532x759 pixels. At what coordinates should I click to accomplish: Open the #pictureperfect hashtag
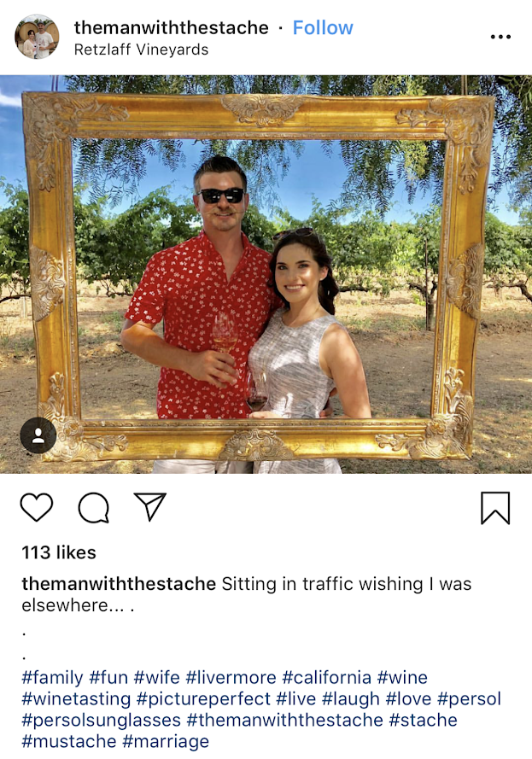pyautogui.click(x=203, y=698)
